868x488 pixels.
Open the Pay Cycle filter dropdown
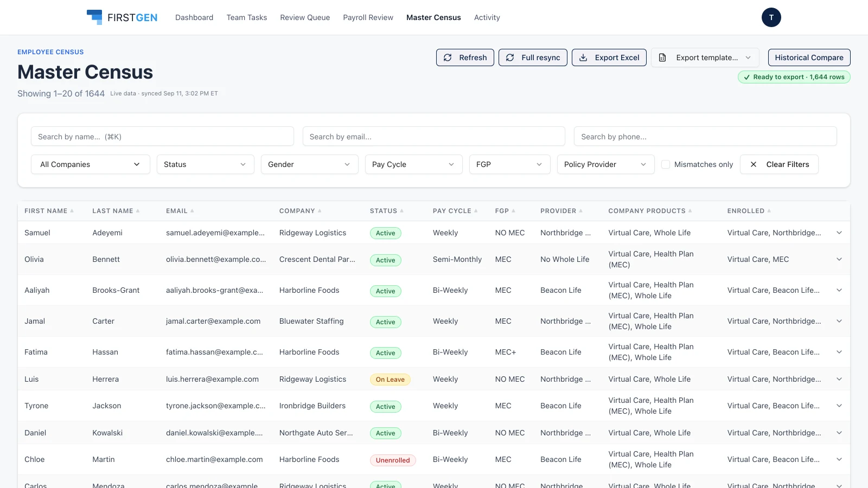coord(414,164)
